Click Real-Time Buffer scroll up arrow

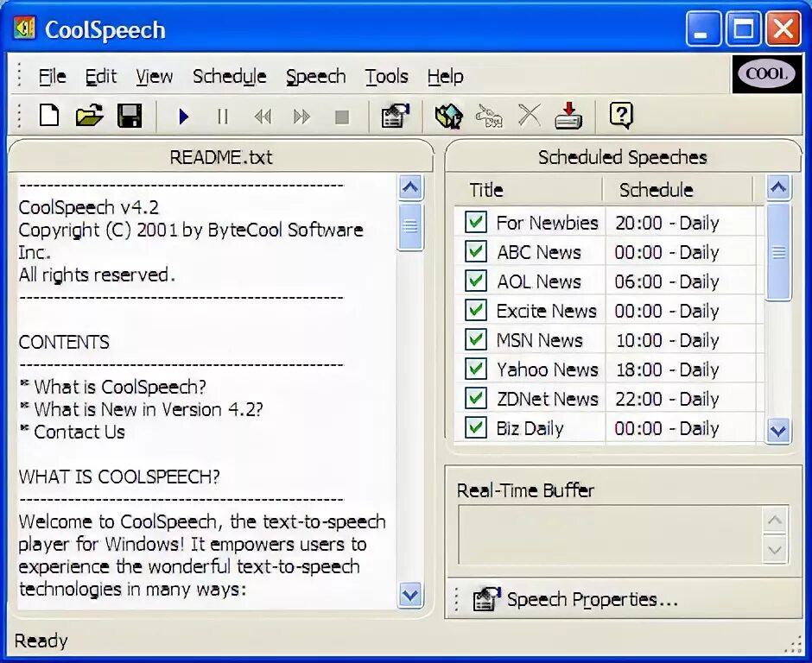(x=775, y=521)
